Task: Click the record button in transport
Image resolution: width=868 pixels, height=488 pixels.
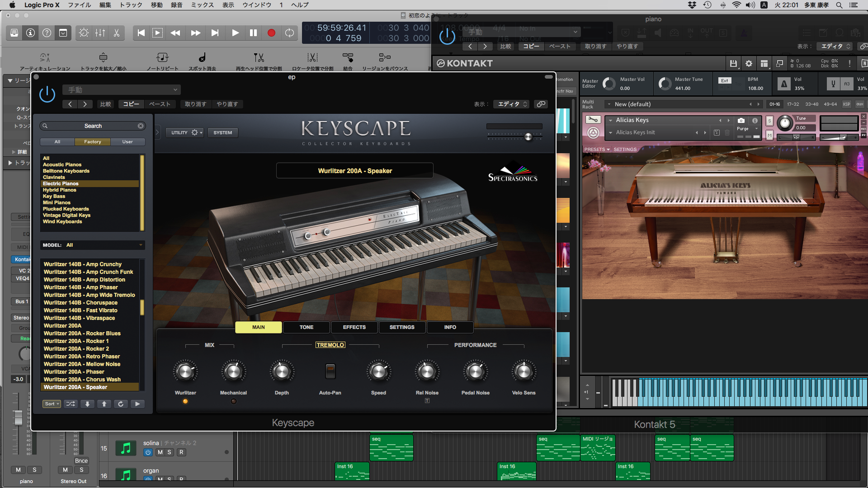Action: click(x=271, y=33)
